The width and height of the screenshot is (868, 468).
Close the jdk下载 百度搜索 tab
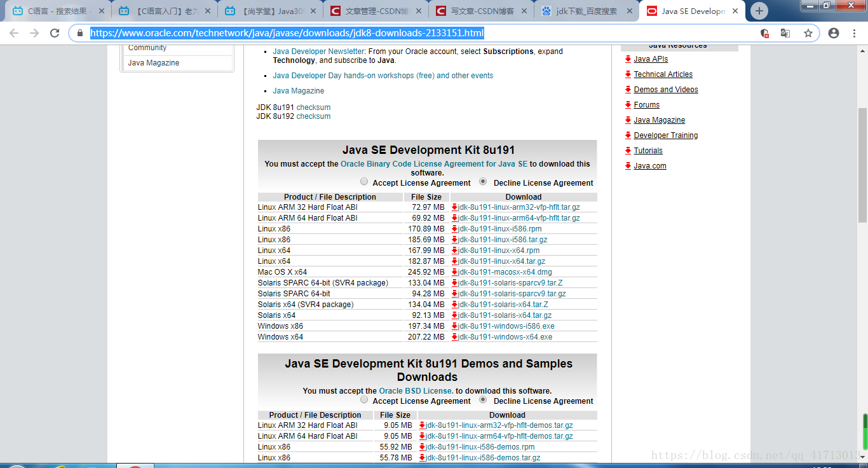coord(629,11)
